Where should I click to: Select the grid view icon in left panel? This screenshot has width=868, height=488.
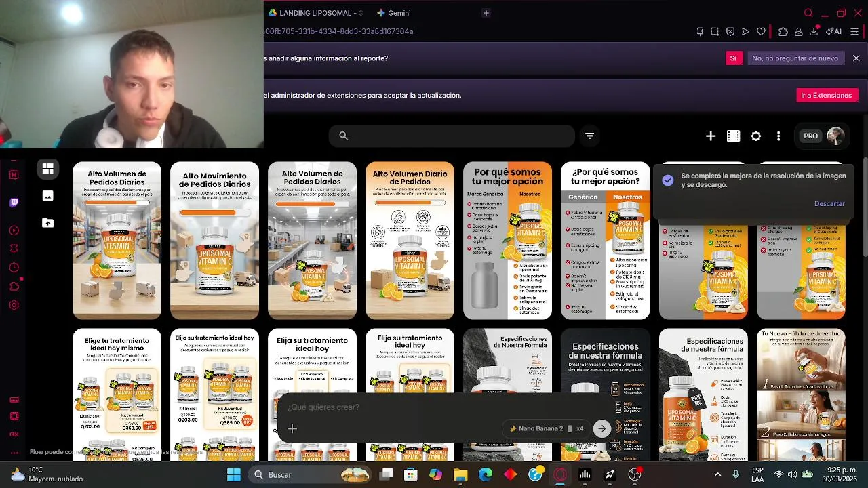pyautogui.click(x=47, y=169)
